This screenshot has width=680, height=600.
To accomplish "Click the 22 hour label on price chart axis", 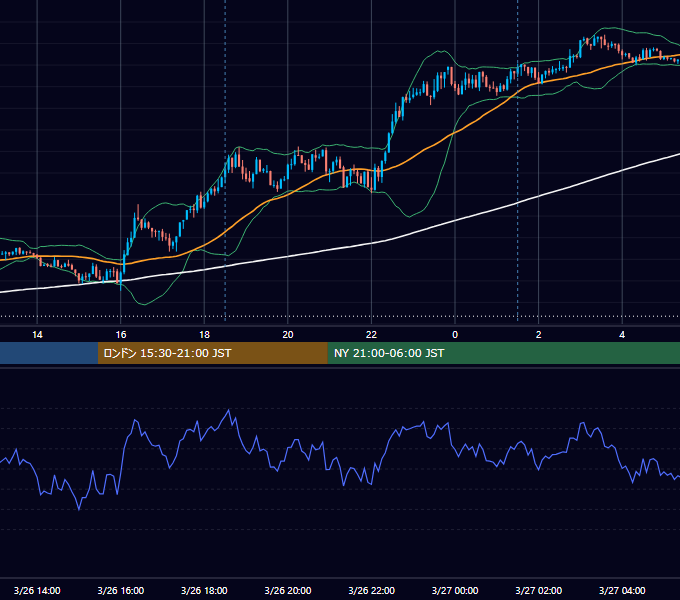I will tap(371, 335).
